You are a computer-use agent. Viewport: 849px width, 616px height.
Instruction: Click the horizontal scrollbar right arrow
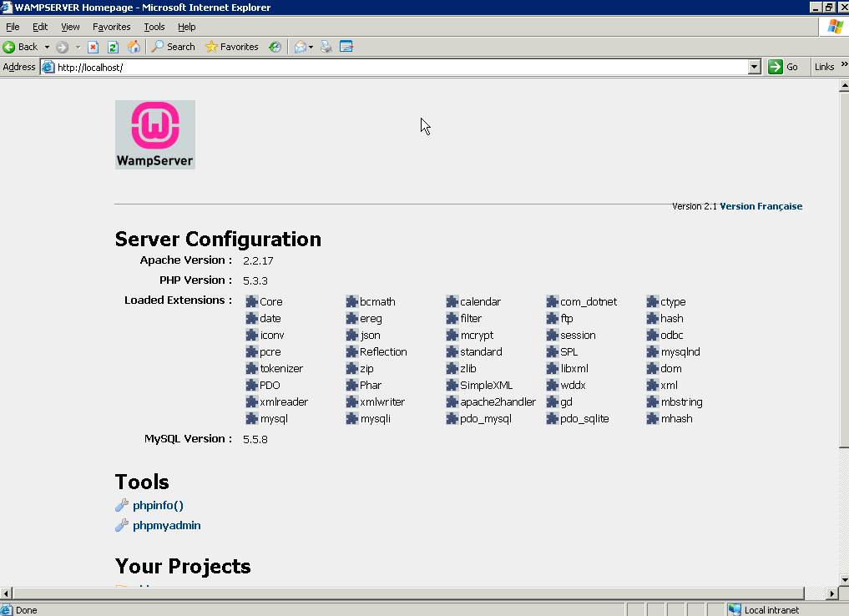point(831,593)
